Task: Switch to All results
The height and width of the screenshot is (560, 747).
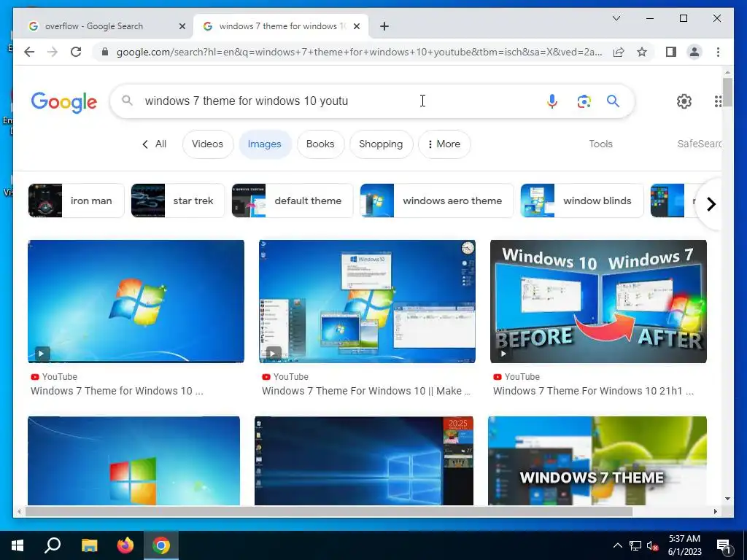Action: tap(155, 144)
